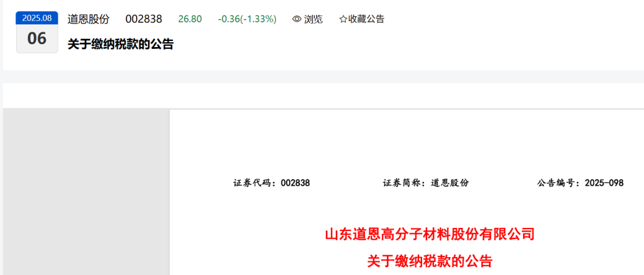Screen dimensions: 644x275
Task: Open stock code 002838 in header
Action: point(144,19)
